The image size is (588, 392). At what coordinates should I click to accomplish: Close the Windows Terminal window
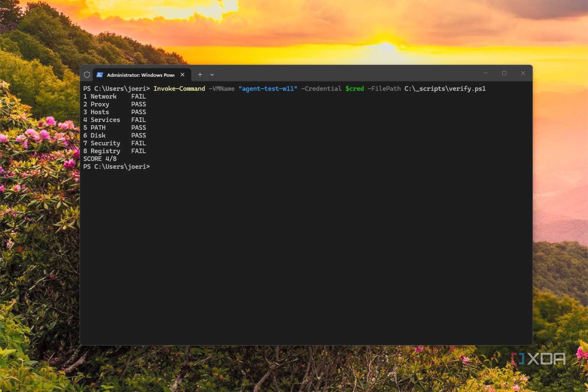pos(523,73)
